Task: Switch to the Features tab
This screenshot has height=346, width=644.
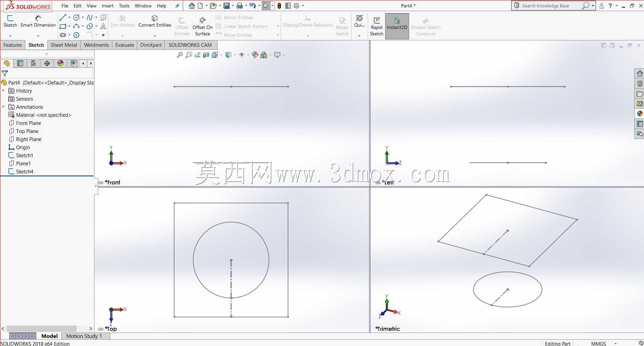Action: click(x=13, y=45)
